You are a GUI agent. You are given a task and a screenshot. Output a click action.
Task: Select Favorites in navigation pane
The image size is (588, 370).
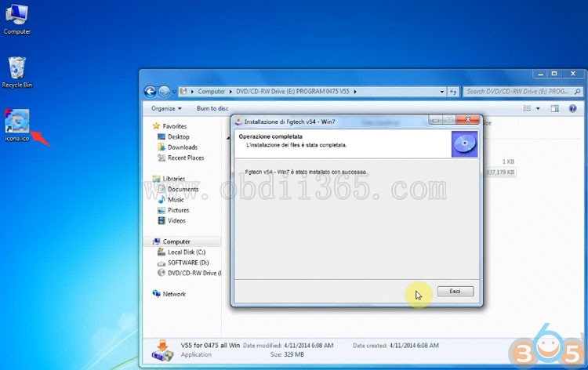tap(174, 126)
